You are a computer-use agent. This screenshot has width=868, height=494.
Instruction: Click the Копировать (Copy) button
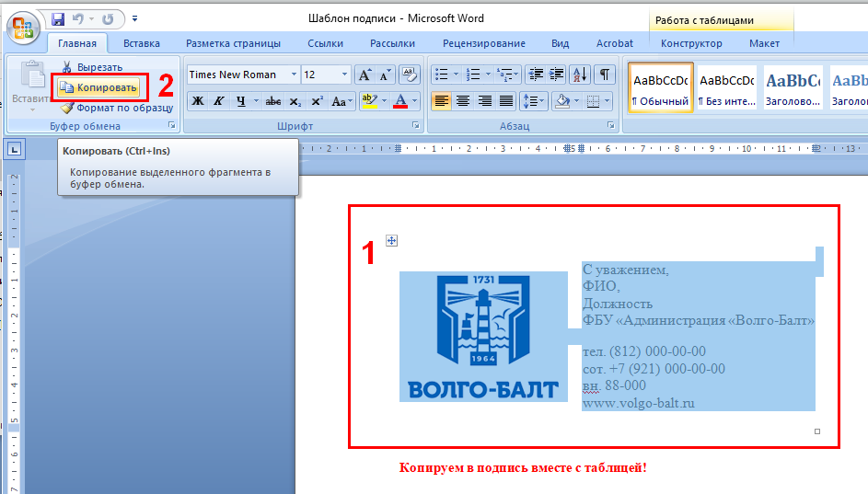pos(98,87)
